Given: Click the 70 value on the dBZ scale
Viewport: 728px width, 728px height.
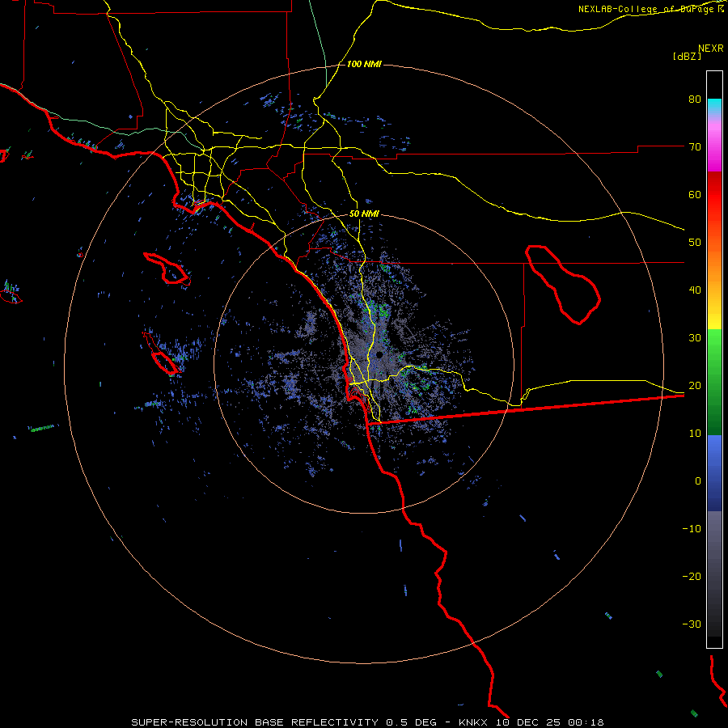Looking at the screenshot, I should point(695,146).
